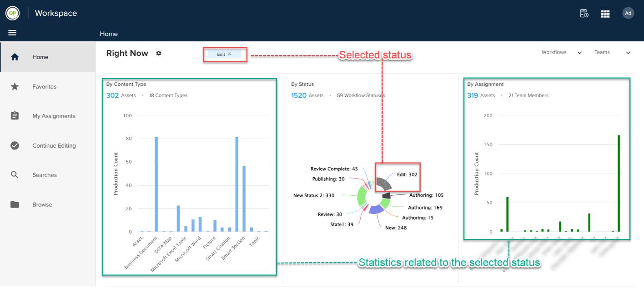Click the Home house icon

(x=15, y=57)
